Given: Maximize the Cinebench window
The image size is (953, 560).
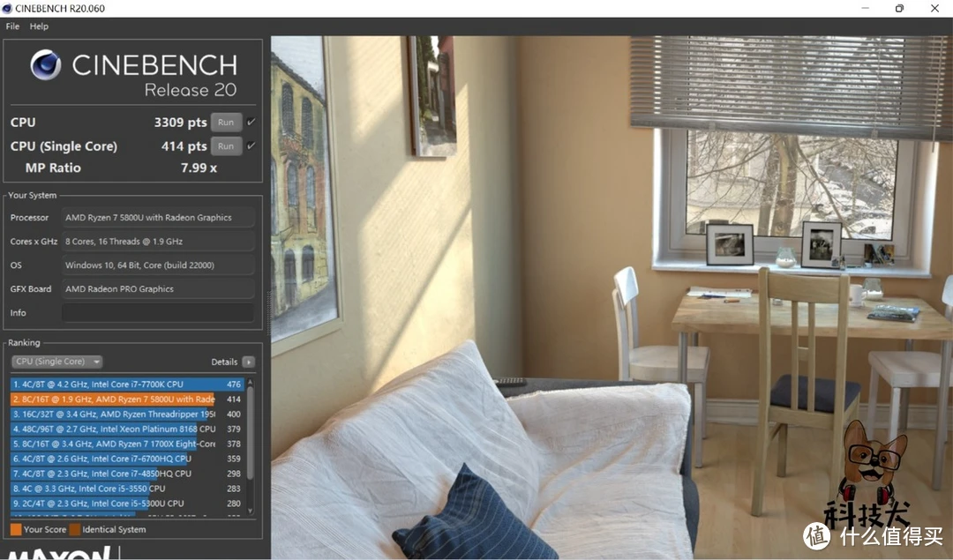Looking at the screenshot, I should tap(899, 9).
